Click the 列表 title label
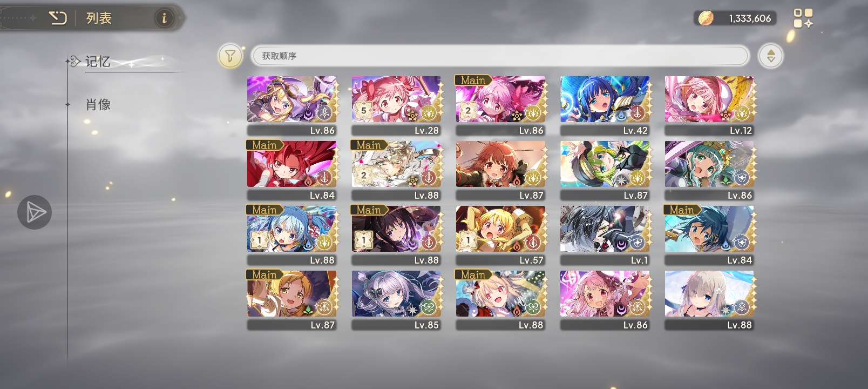The image size is (868, 389). coord(99,18)
